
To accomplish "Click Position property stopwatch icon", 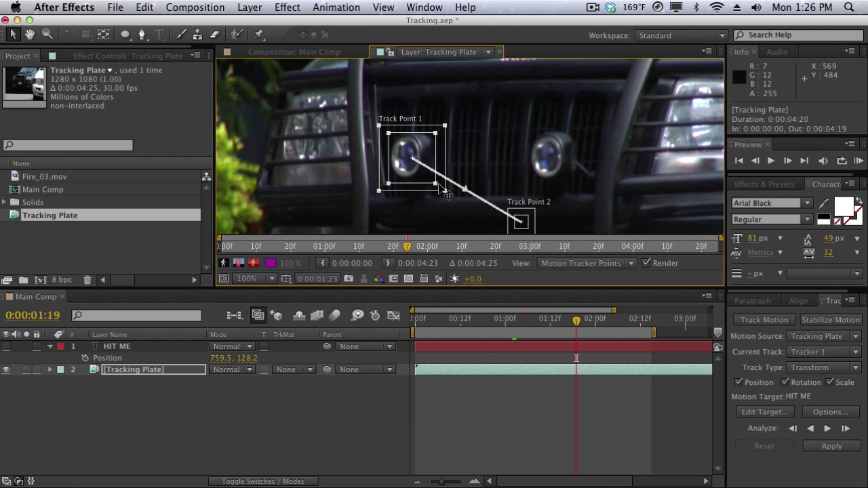I will [85, 358].
